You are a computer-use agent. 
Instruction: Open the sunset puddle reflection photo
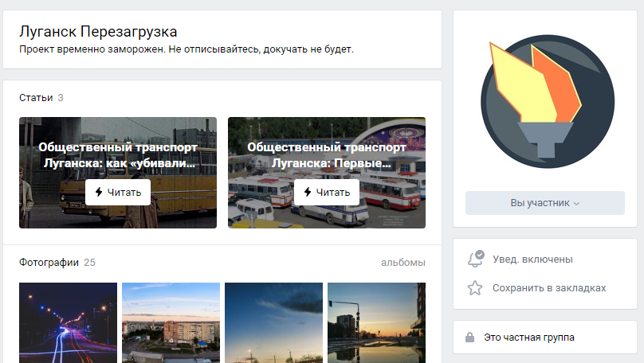[x=377, y=323]
